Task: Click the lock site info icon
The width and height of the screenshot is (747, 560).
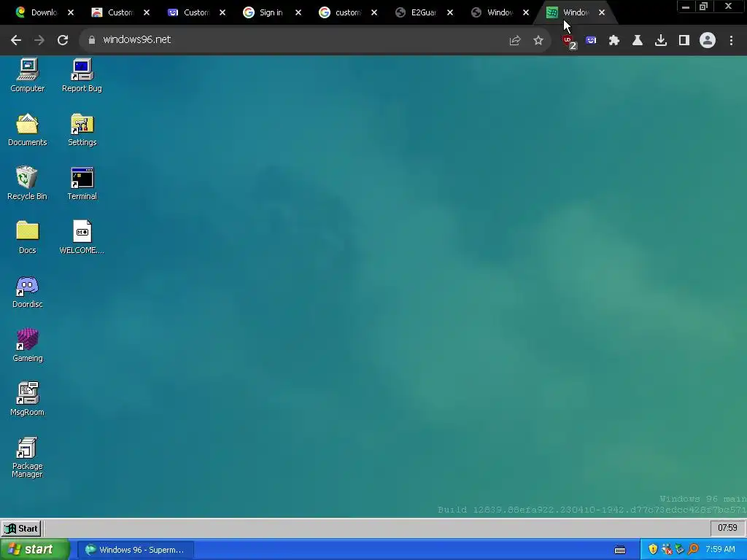Action: [91, 40]
